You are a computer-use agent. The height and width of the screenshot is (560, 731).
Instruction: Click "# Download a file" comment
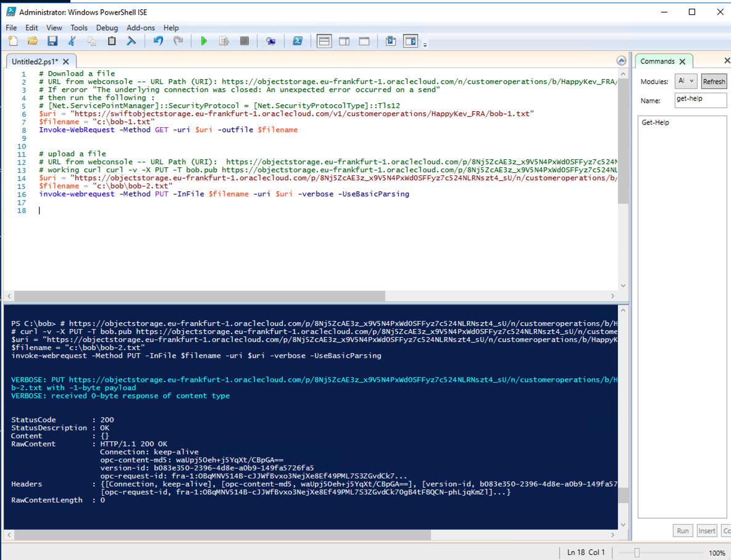tap(77, 73)
